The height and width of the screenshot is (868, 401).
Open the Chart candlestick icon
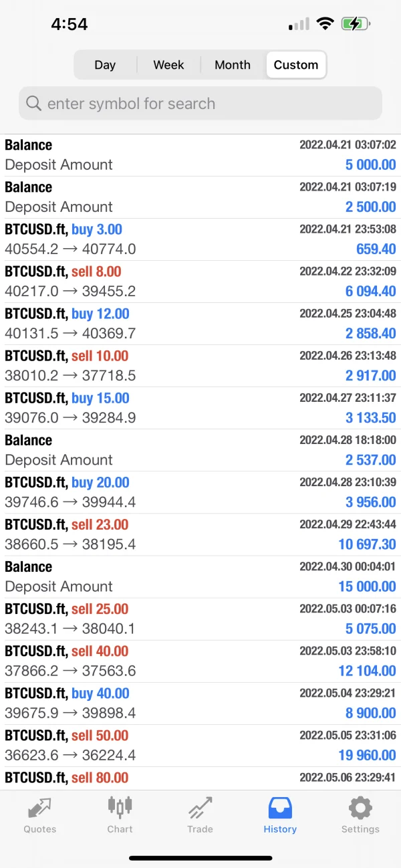tap(120, 806)
